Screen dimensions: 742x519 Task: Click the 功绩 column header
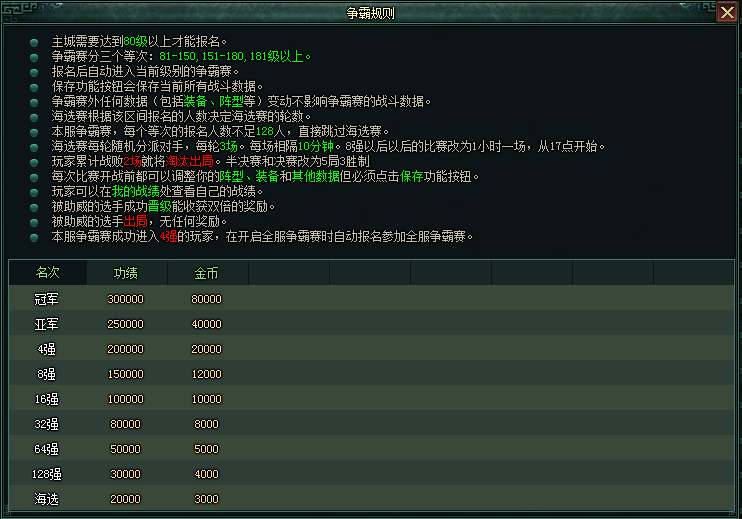point(126,273)
